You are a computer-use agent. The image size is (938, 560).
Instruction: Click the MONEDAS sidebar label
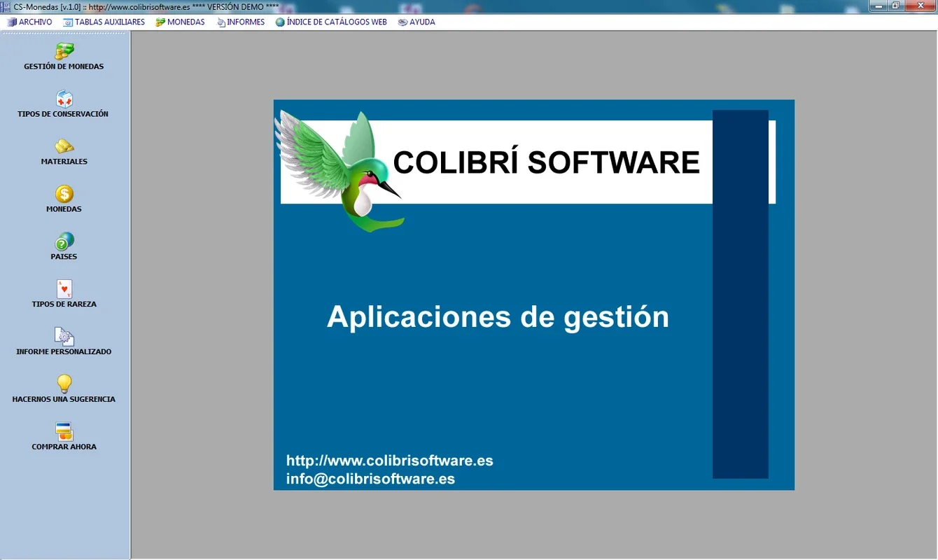64,209
